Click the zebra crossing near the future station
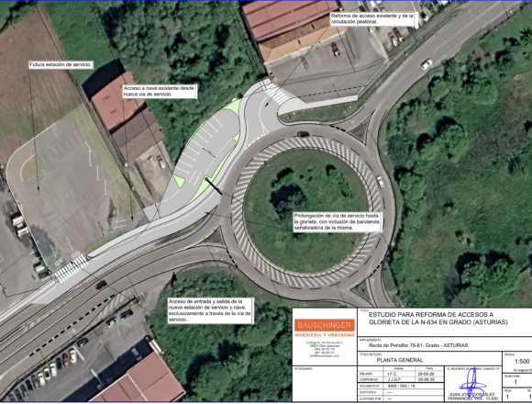The height and width of the screenshot is (404, 532). pos(71,268)
